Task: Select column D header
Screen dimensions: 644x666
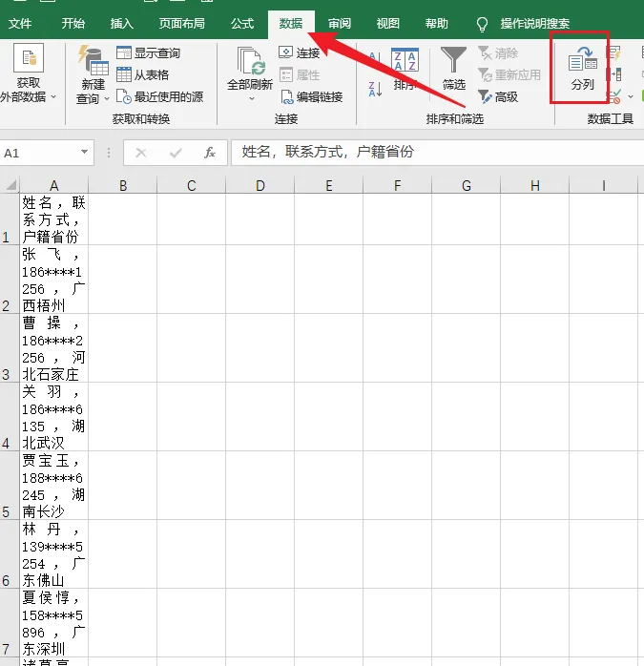Action: click(260, 185)
